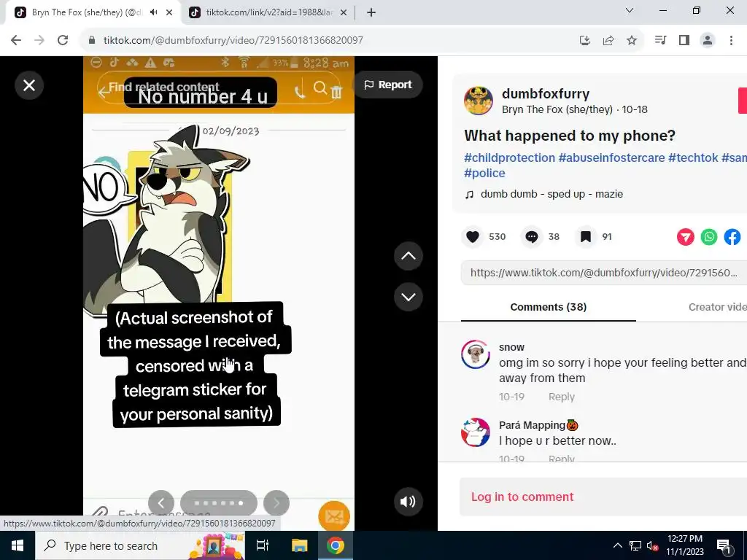Report this TikTok video
Viewport: 747px width, 560px height.
(x=388, y=85)
